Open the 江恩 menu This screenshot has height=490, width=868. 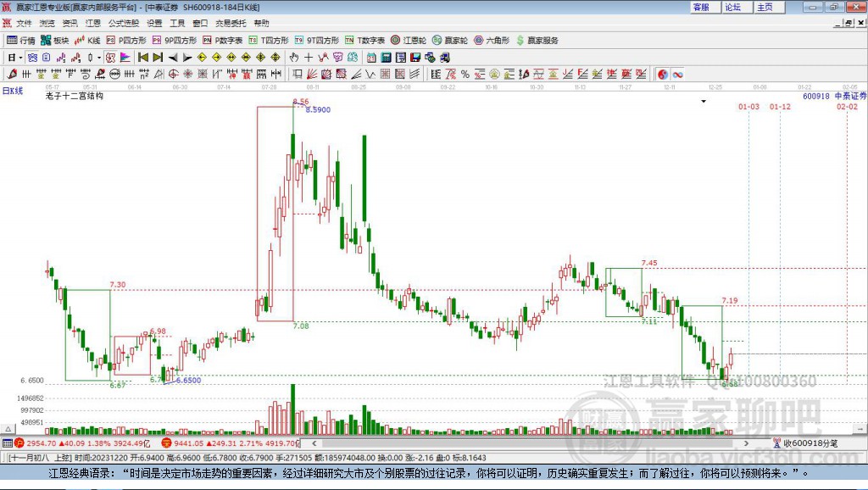coord(93,23)
